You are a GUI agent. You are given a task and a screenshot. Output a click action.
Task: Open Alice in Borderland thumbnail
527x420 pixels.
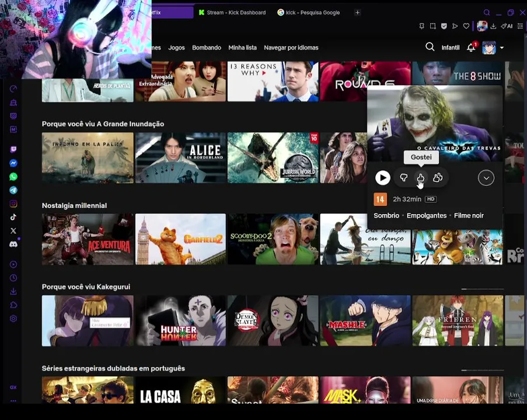click(x=180, y=158)
